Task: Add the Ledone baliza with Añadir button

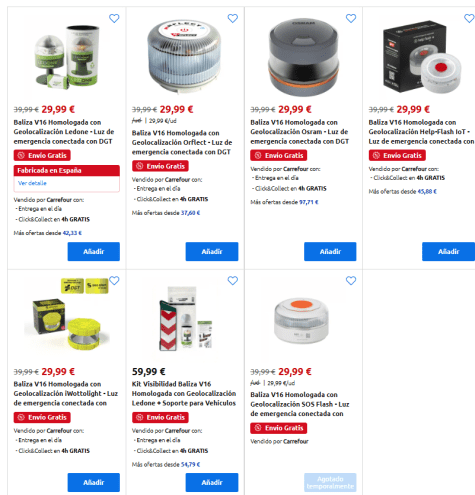Action: pos(94,251)
